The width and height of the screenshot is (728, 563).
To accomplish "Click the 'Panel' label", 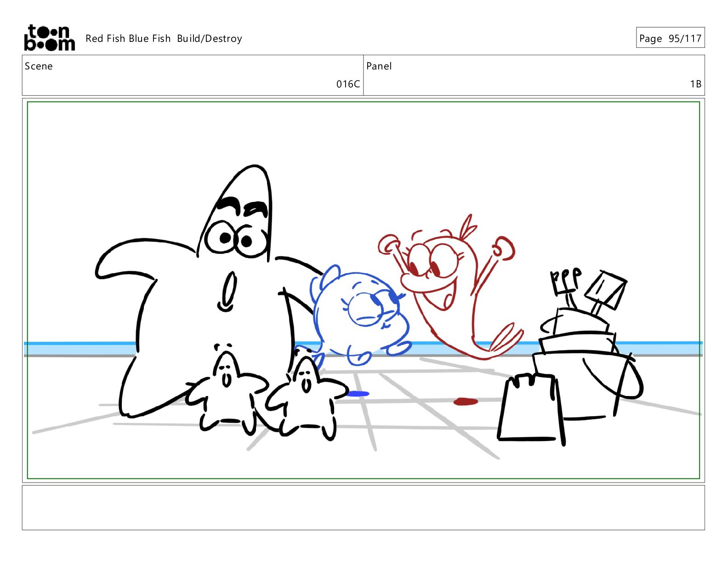I will tap(379, 66).
